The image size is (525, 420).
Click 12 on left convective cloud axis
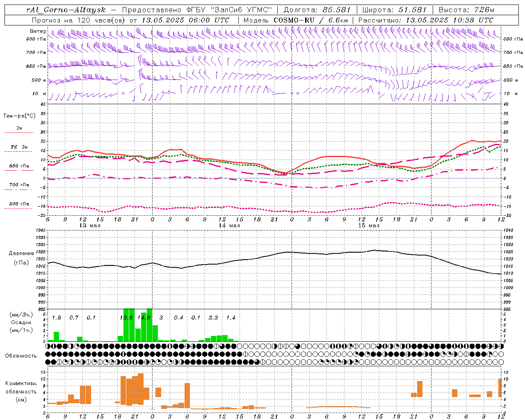coord(43,372)
